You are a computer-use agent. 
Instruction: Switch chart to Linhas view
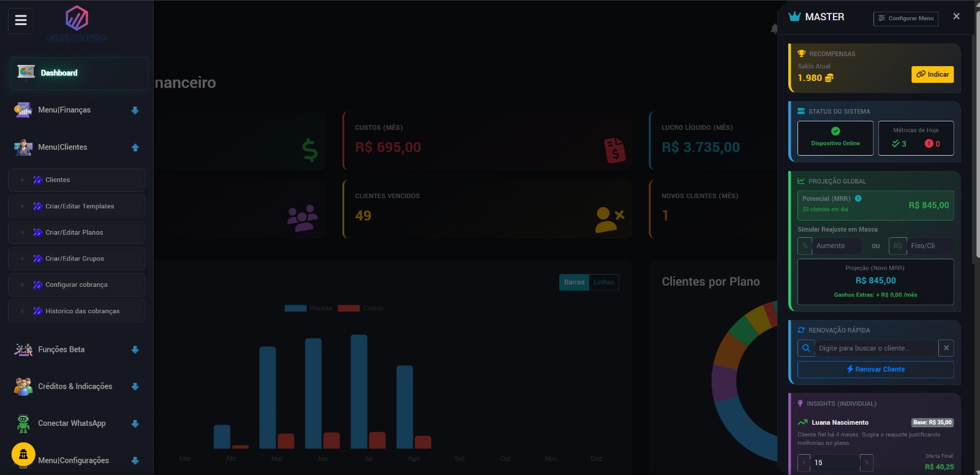(x=604, y=283)
